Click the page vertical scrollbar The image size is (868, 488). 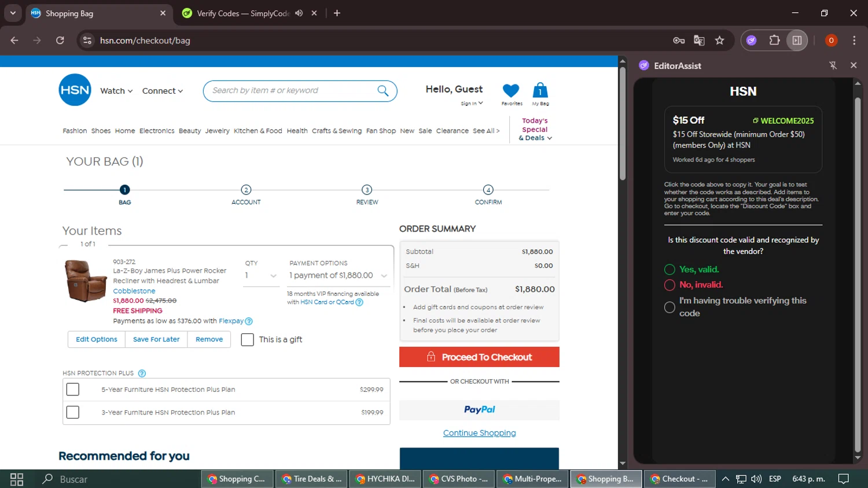pos(623,124)
